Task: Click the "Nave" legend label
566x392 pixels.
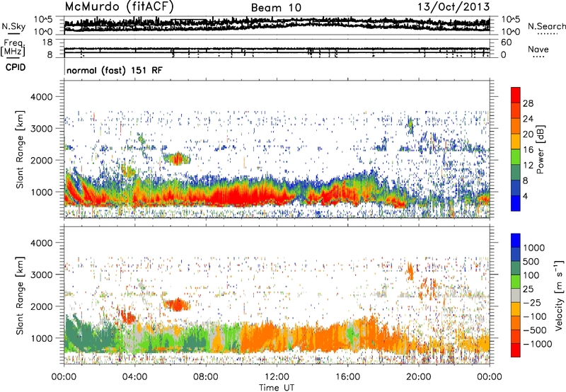Action: click(538, 49)
